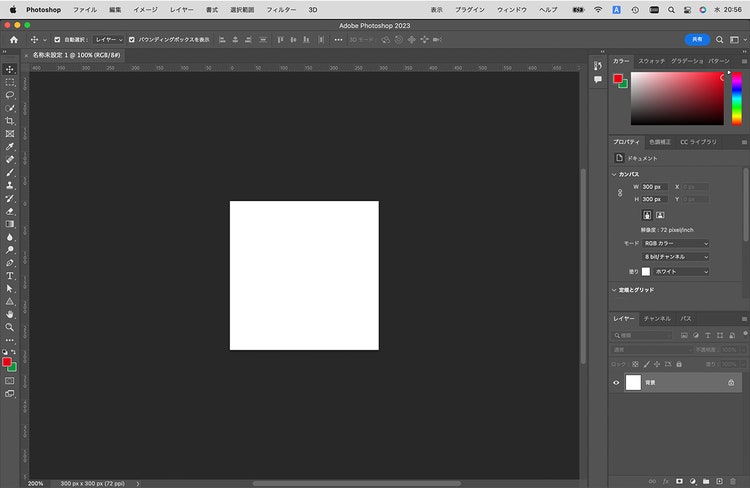The width and height of the screenshot is (750, 488).
Task: Open the ホワイト fill dropdown
Action: (x=681, y=272)
